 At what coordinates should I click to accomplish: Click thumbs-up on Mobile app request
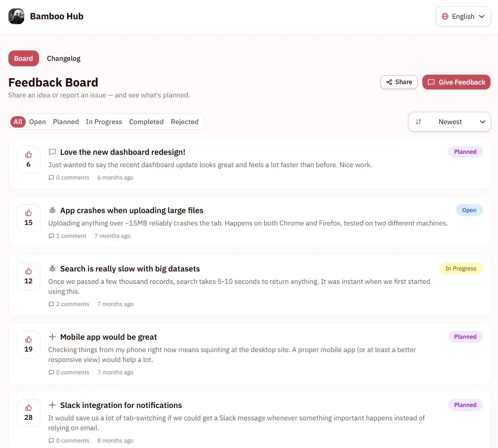tap(29, 345)
